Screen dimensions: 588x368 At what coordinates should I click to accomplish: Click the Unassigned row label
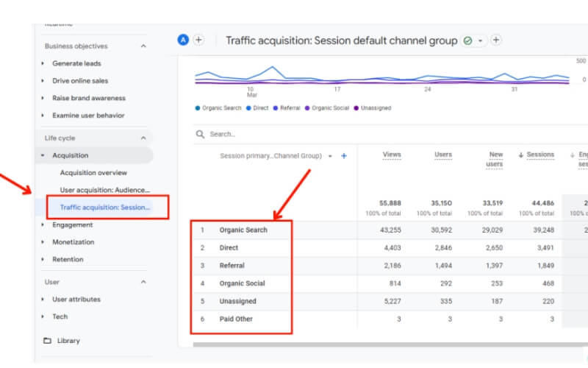pos(237,301)
